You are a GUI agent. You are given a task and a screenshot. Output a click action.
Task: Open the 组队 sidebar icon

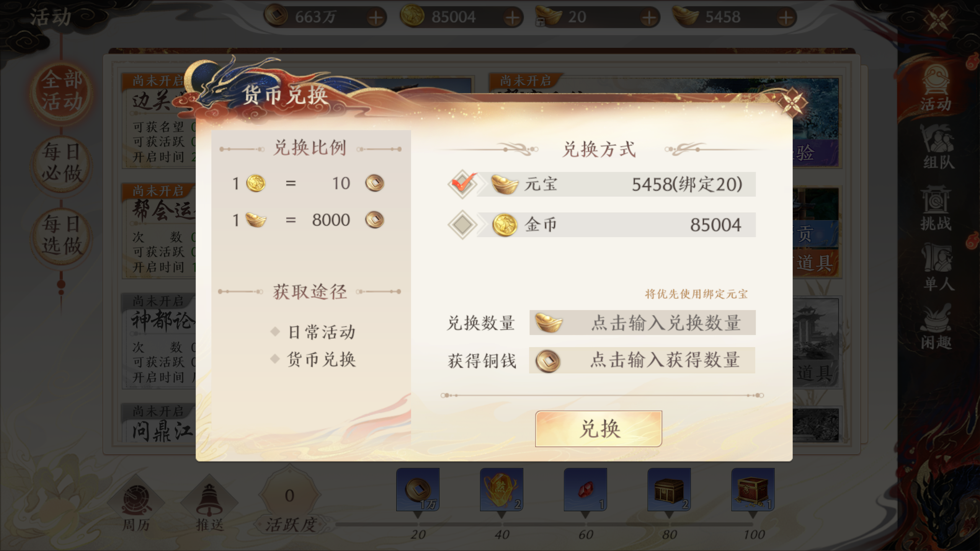point(937,147)
